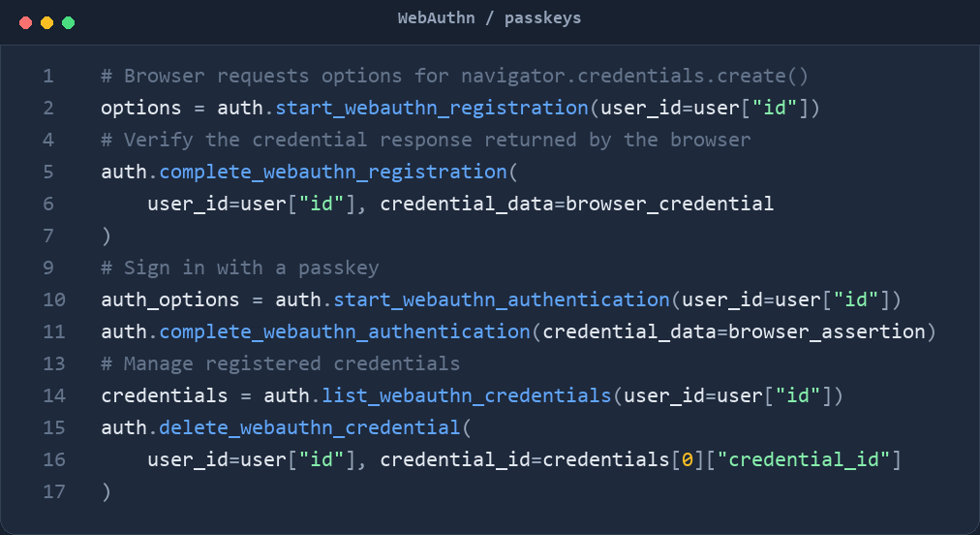Screen dimensions: 980x535
Task: Click the 'start_webauthn_registration' method name
Action: (432, 109)
